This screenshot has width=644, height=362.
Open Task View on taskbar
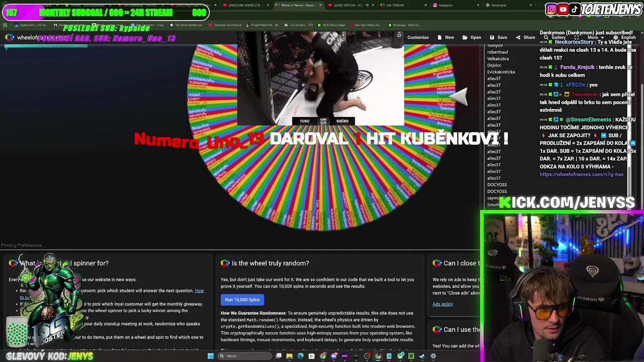(278, 356)
